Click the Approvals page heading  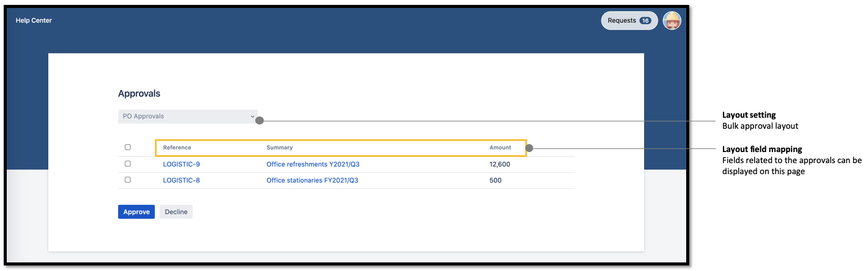click(139, 94)
